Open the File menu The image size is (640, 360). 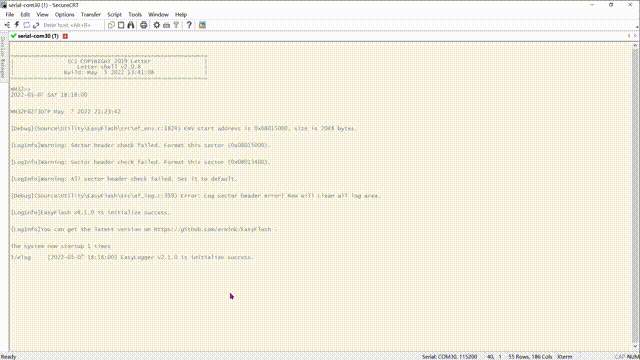pyautogui.click(x=10, y=14)
